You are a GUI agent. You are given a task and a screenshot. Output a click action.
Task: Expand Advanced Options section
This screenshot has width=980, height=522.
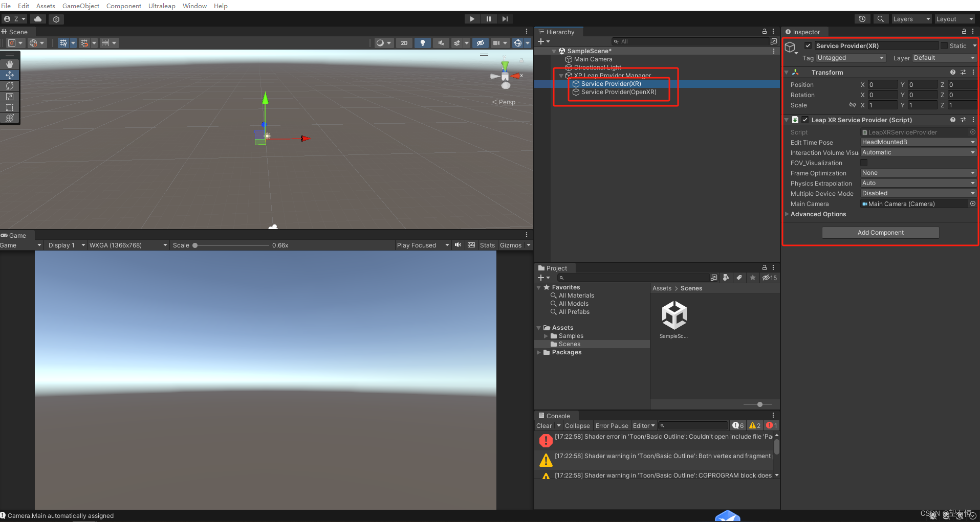click(787, 214)
